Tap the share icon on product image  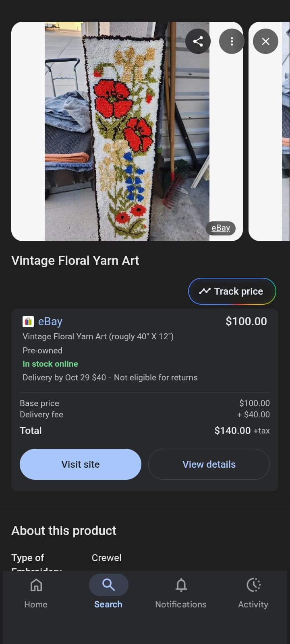pyautogui.click(x=198, y=41)
